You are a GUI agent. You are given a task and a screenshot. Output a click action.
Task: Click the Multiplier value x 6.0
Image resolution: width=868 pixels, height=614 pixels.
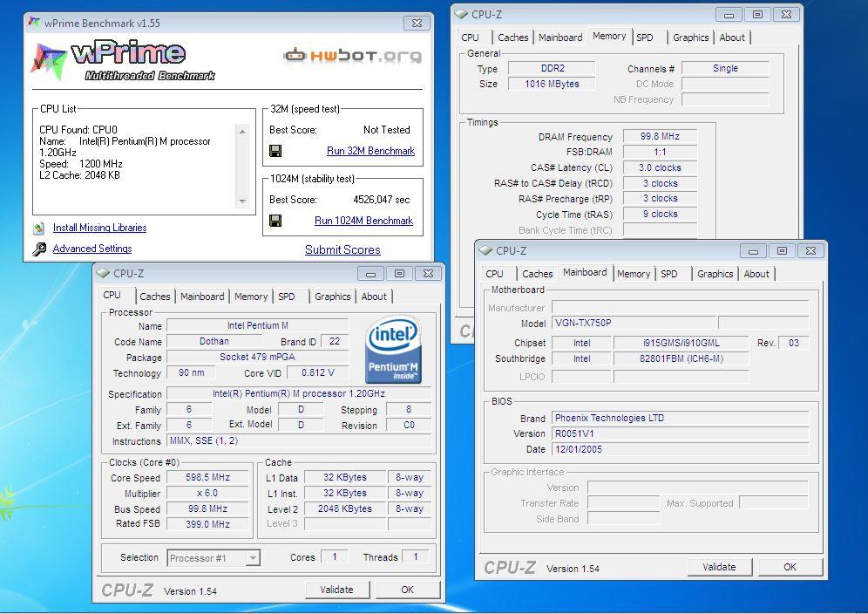(x=207, y=493)
